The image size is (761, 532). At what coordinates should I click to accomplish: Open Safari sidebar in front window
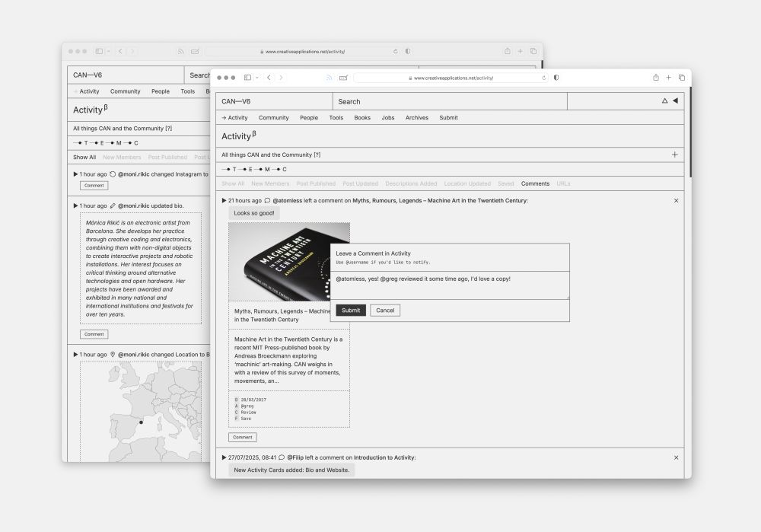click(247, 78)
